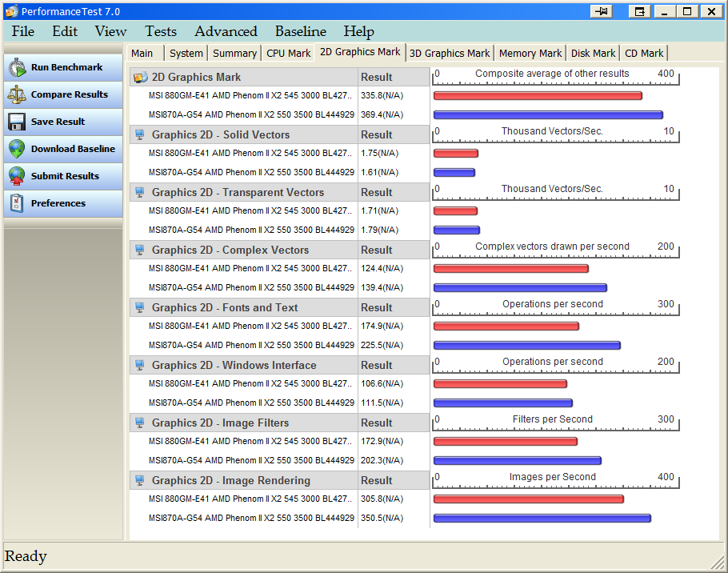The height and width of the screenshot is (573, 728).
Task: Open the Tests menu
Action: (161, 31)
